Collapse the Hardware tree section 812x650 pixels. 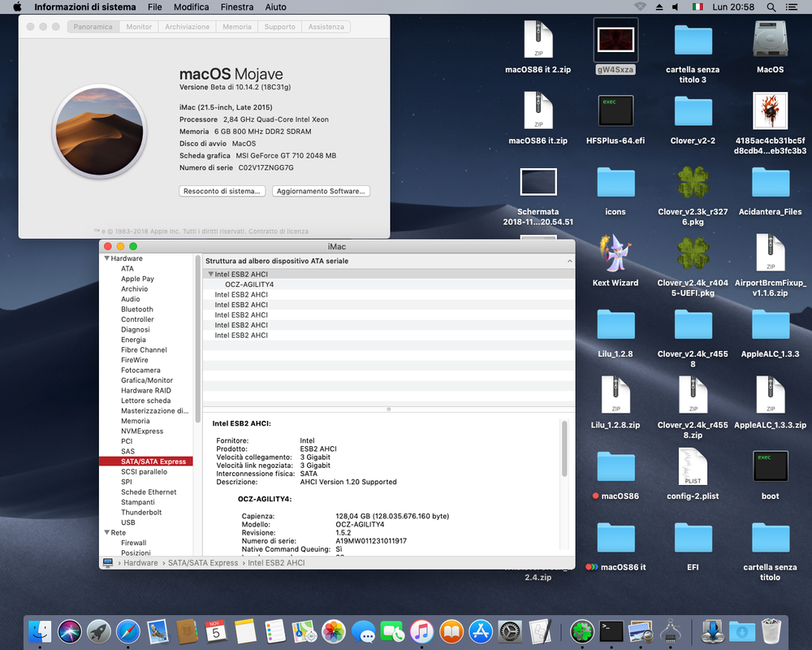[x=106, y=258]
